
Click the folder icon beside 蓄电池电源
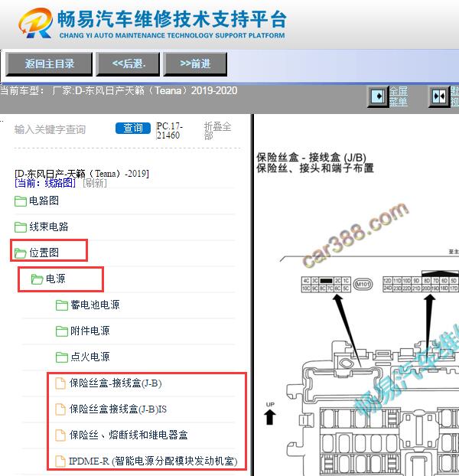pos(62,305)
